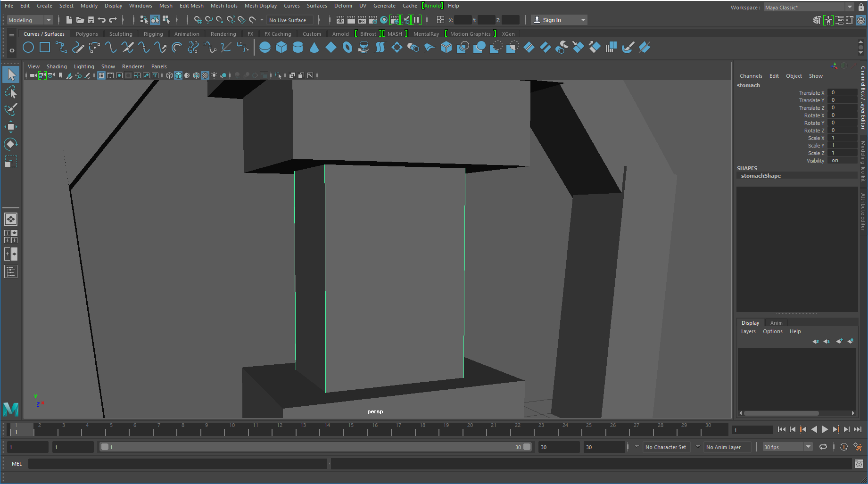Click the Undo arrow icon
Image resolution: width=868 pixels, height=484 pixels.
click(102, 20)
